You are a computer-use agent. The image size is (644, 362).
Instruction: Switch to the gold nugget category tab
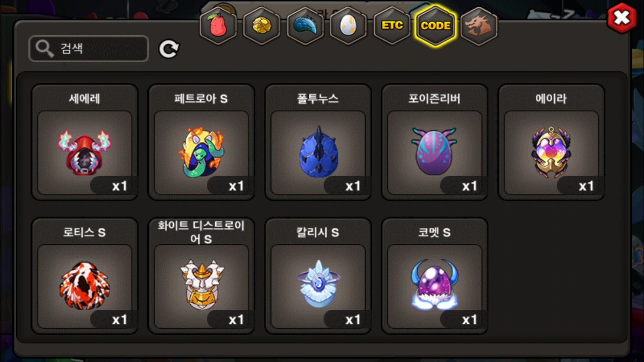coord(262,26)
